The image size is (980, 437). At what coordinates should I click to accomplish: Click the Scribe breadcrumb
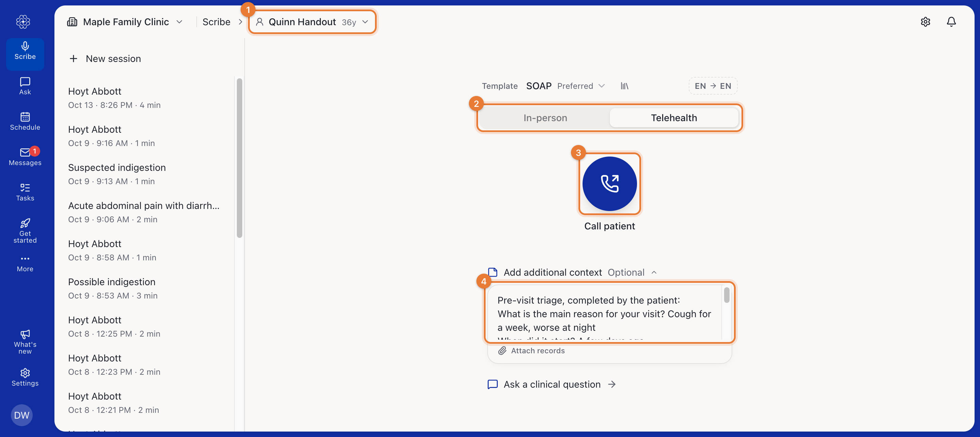(x=216, y=22)
